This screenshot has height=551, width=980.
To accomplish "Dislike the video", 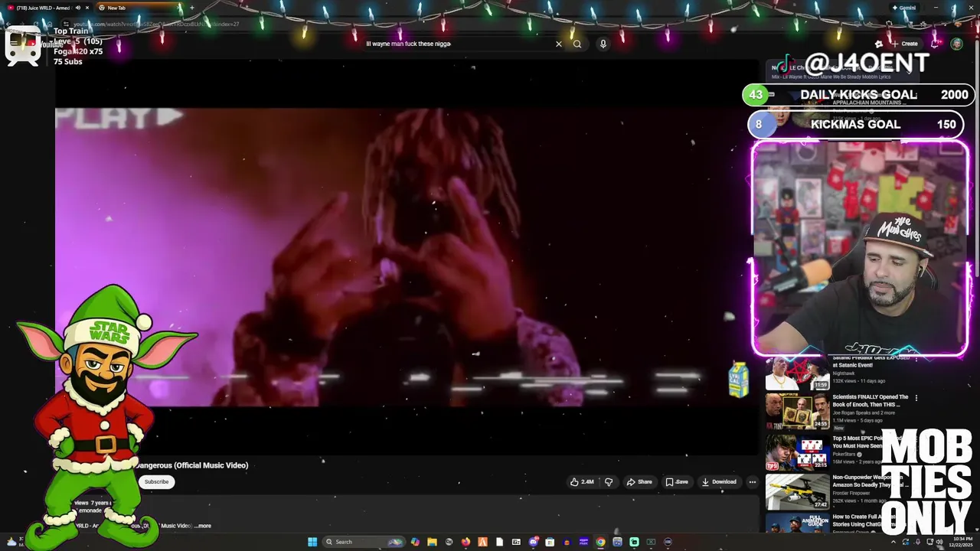I will [x=609, y=482].
